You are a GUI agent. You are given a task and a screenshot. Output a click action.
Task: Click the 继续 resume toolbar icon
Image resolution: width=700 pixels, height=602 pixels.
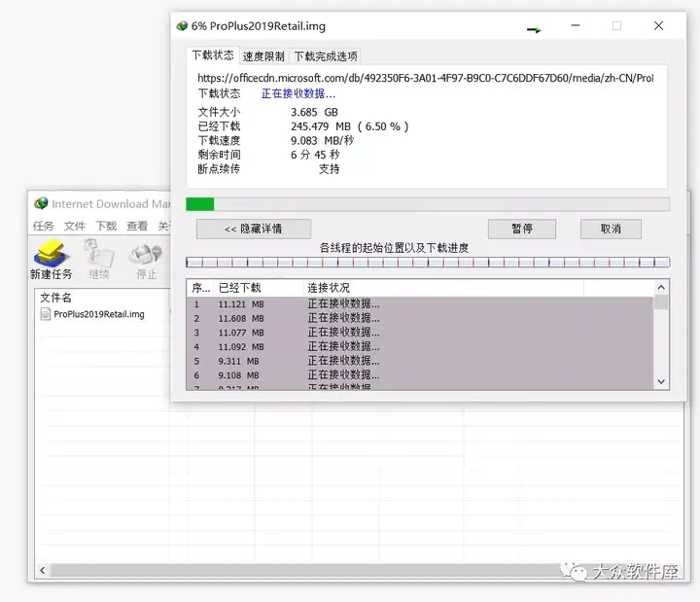[x=99, y=259]
